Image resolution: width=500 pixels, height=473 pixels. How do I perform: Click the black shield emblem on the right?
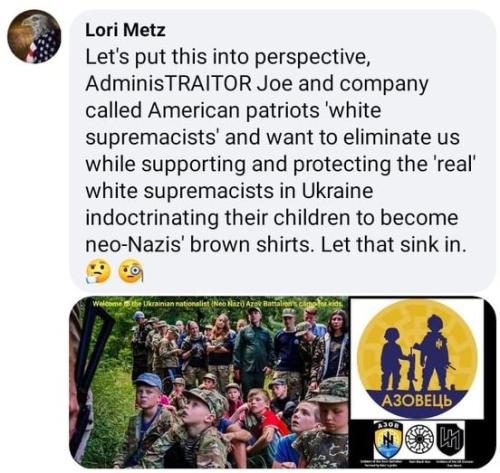click(450, 440)
